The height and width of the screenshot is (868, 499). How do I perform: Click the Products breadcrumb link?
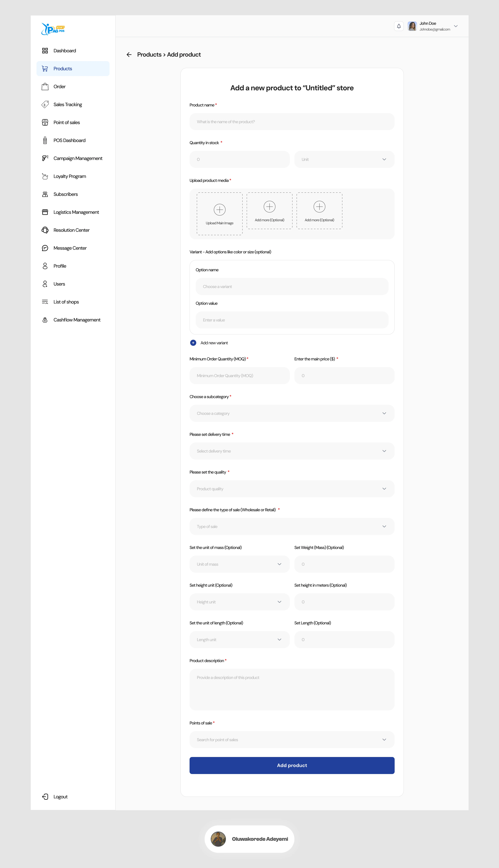tap(149, 54)
